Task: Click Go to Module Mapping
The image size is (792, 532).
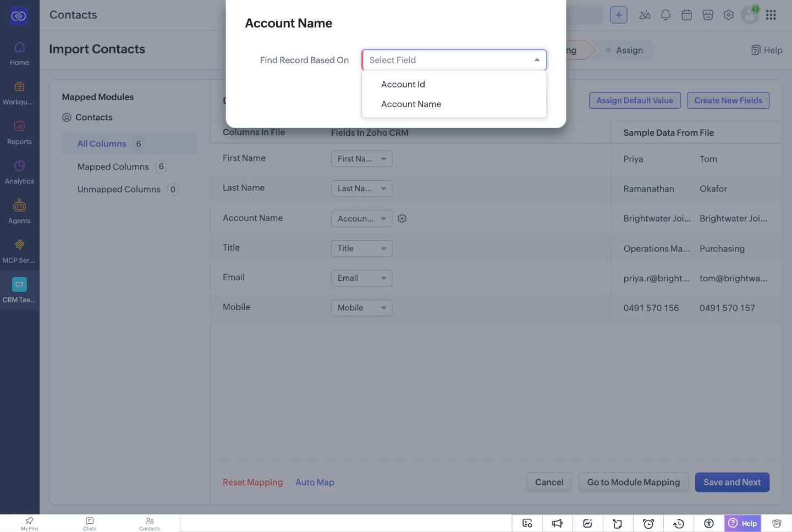Action: pyautogui.click(x=634, y=483)
